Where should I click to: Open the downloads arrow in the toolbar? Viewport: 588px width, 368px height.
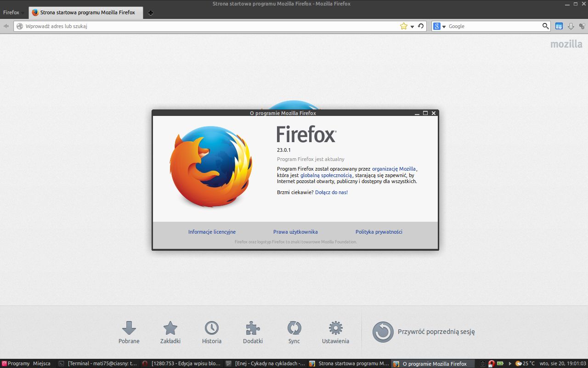tap(571, 26)
